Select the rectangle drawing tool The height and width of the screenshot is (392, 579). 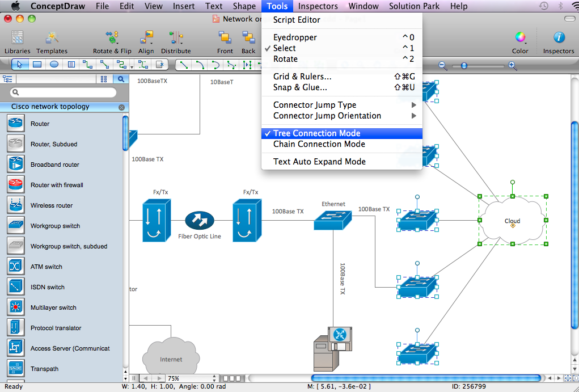(37, 65)
